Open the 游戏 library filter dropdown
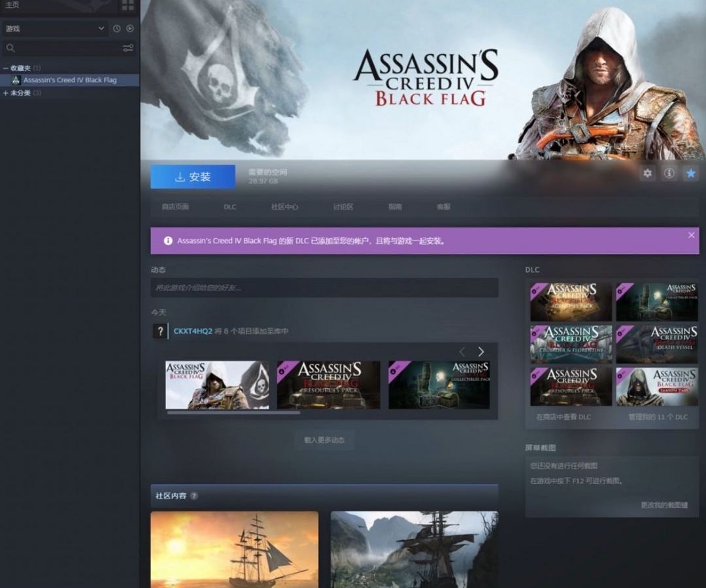The image size is (706, 588). click(x=54, y=28)
